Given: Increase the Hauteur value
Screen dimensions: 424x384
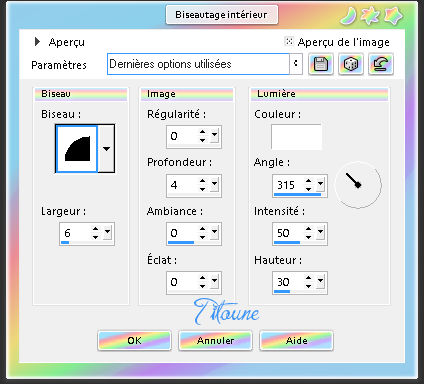Looking at the screenshot, I should tap(309, 278).
